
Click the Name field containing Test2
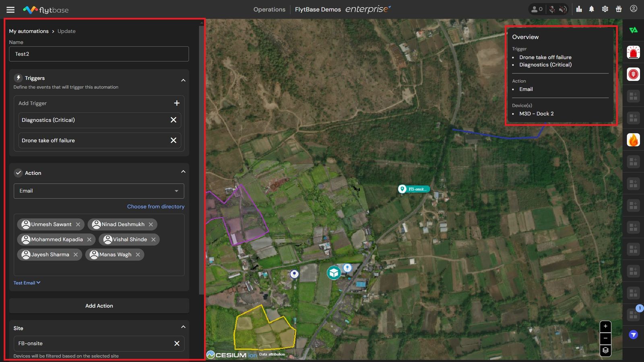99,54
